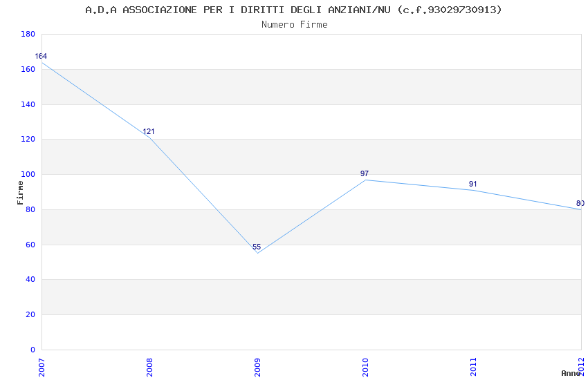Click the data label 164
This screenshot has height=380, width=588.
[x=41, y=56]
